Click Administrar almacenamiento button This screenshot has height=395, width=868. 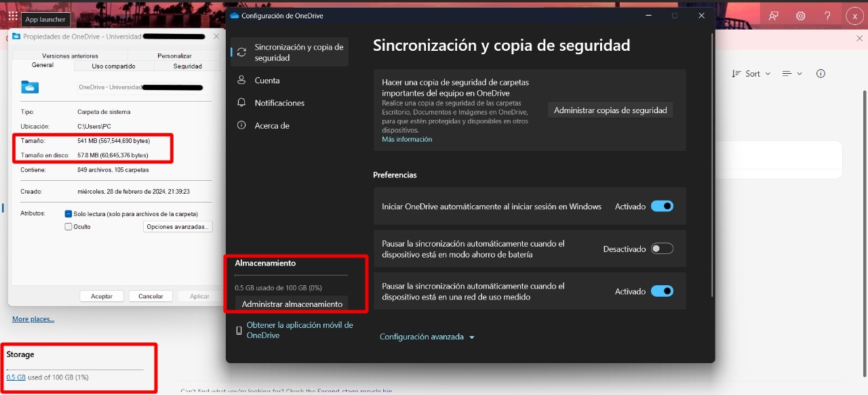[292, 304]
